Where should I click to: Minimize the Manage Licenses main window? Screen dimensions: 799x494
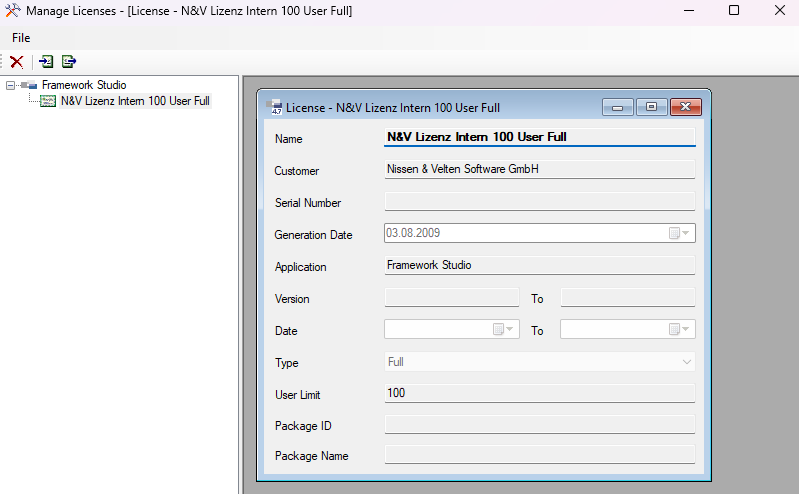tap(689, 11)
